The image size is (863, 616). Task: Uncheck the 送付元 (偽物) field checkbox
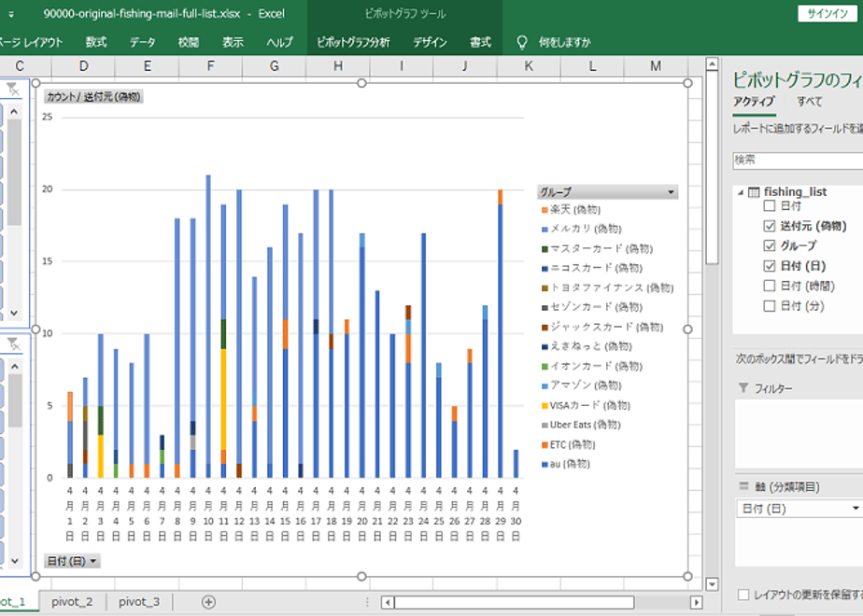[x=770, y=226]
